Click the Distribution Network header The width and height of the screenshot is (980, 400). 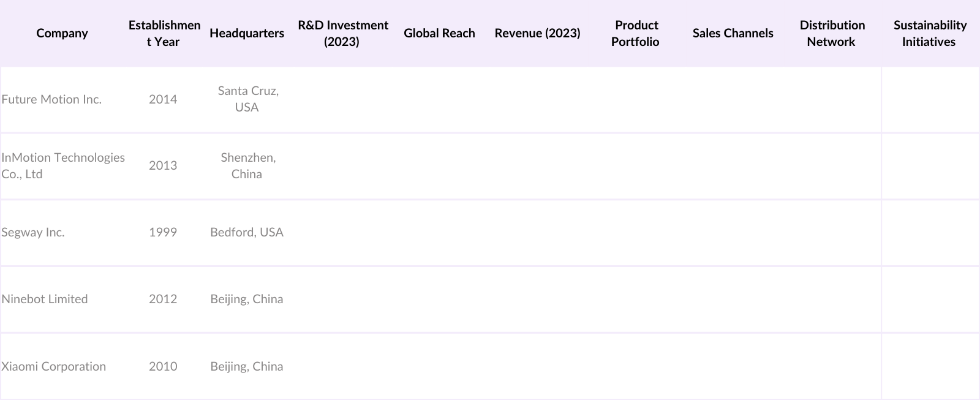tap(832, 33)
